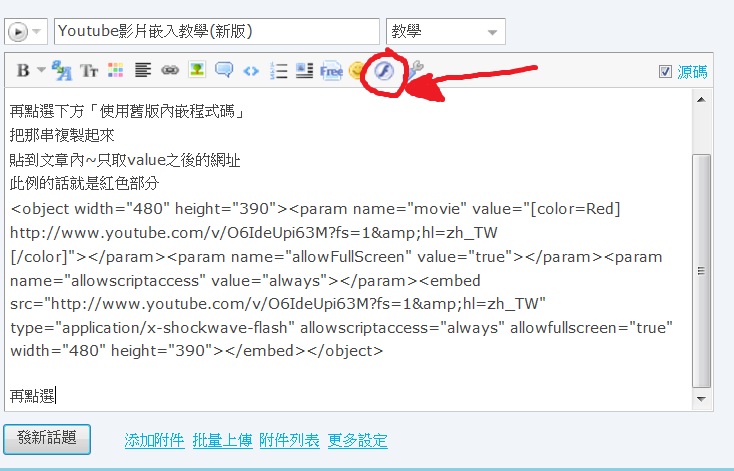Open the text color palette grid
This screenshot has height=471, width=734.
click(x=116, y=71)
